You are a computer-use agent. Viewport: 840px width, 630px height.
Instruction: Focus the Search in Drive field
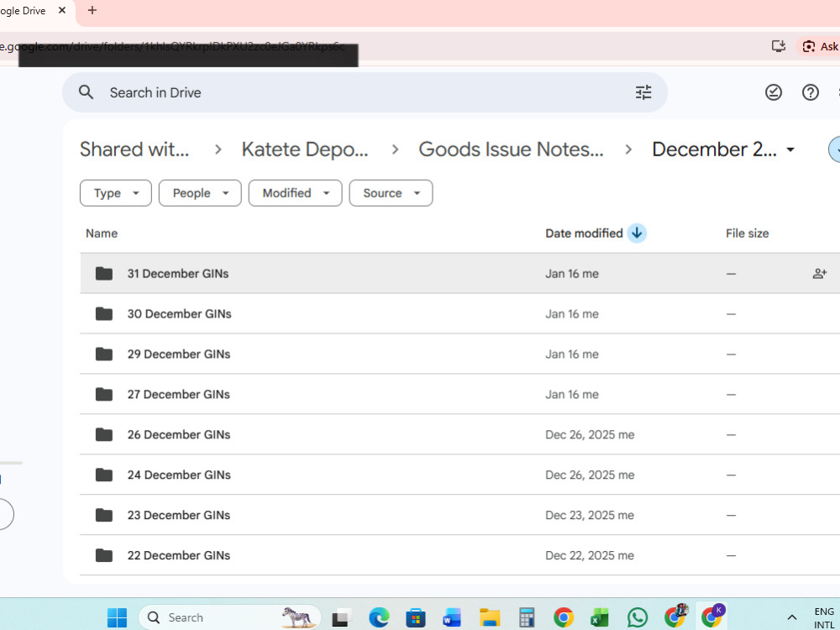click(365, 92)
